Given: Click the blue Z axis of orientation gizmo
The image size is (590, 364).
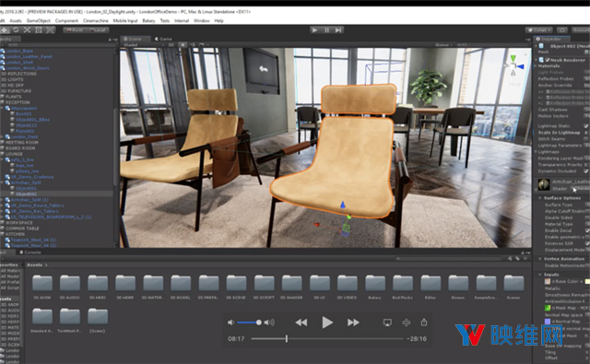Looking at the screenshot, I should (520, 66).
